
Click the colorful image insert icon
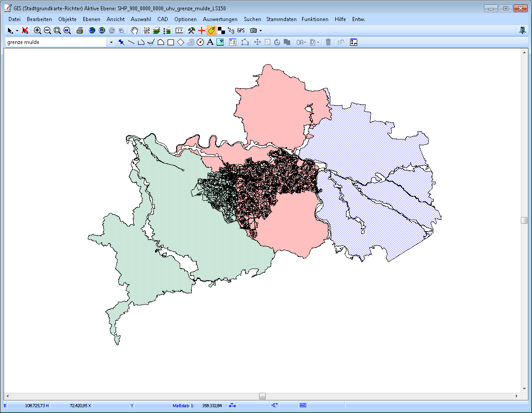pos(220,42)
